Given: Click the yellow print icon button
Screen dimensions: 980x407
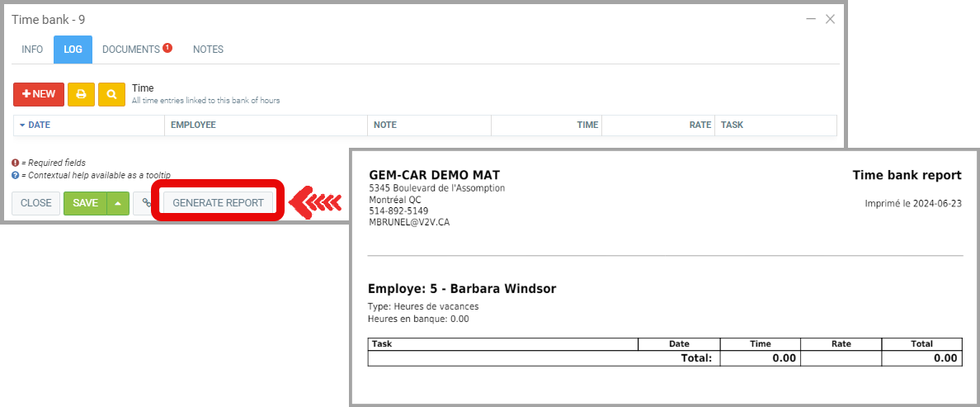Looking at the screenshot, I should point(81,94).
